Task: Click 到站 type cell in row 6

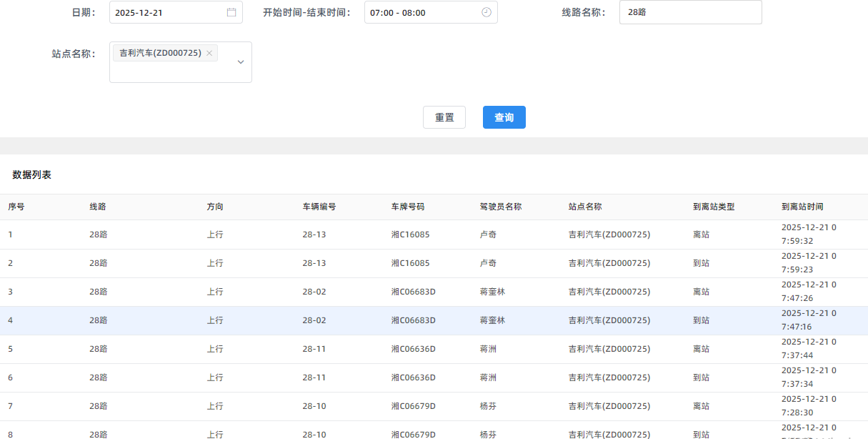Action: (701, 378)
